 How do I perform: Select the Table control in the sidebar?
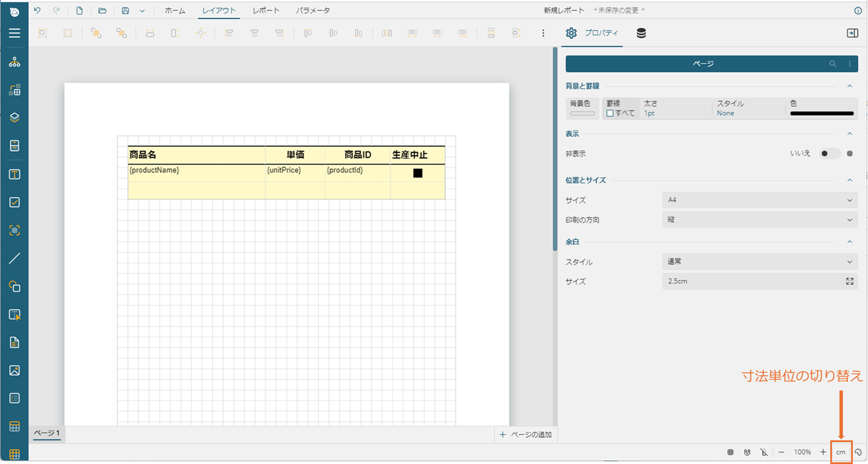pyautogui.click(x=15, y=426)
